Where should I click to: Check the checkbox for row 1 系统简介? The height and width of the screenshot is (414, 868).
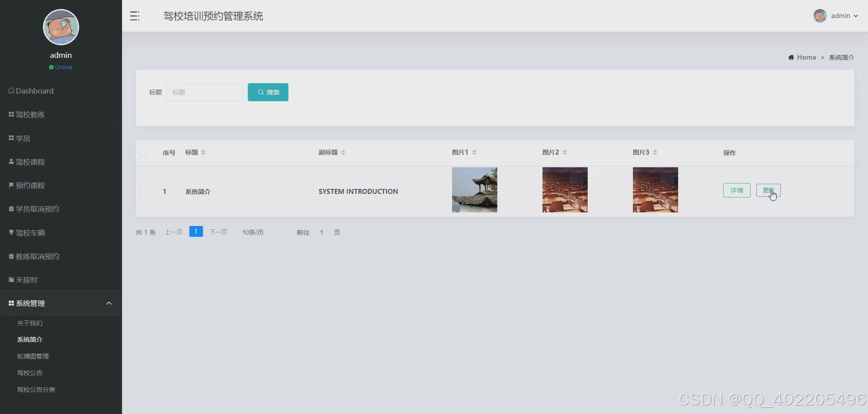(x=143, y=191)
